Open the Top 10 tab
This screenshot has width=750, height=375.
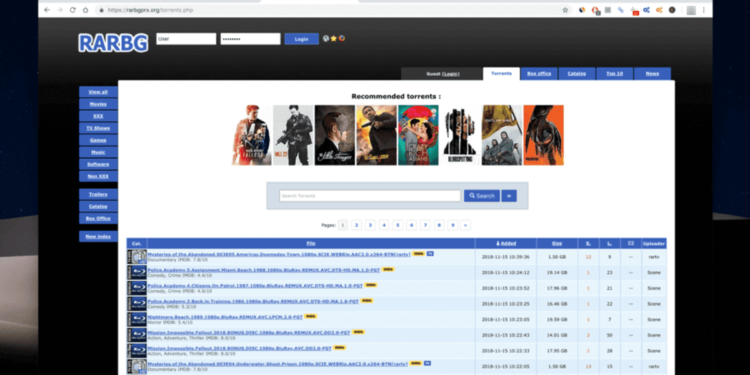[614, 74]
